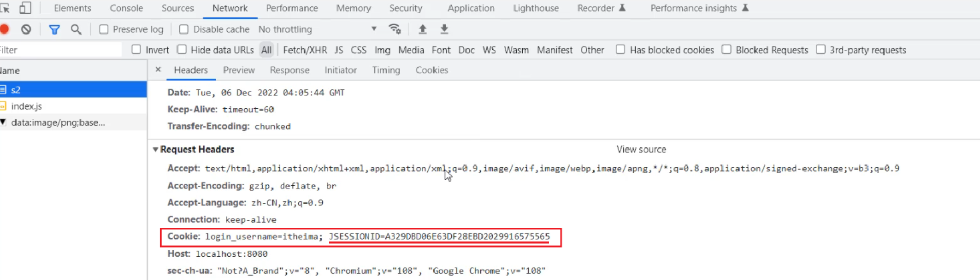
Task: Check Has blocked cookies
Action: coord(620,50)
